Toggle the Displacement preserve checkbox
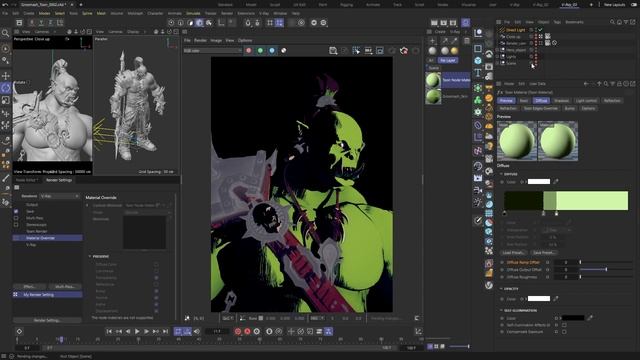This screenshot has width=640, height=360. pyautogui.click(x=156, y=311)
